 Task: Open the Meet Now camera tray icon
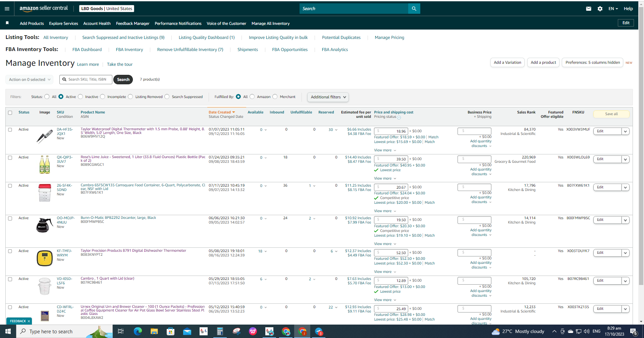pos(562,331)
